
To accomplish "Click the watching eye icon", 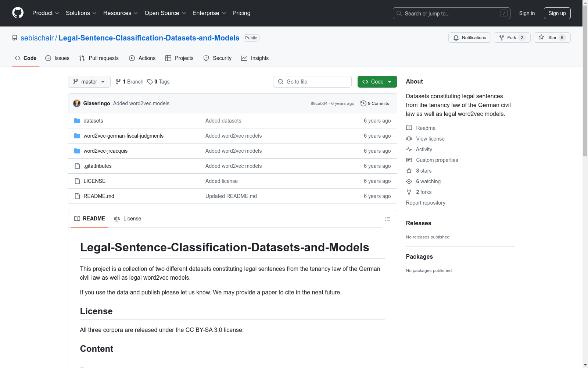I will 409,181.
